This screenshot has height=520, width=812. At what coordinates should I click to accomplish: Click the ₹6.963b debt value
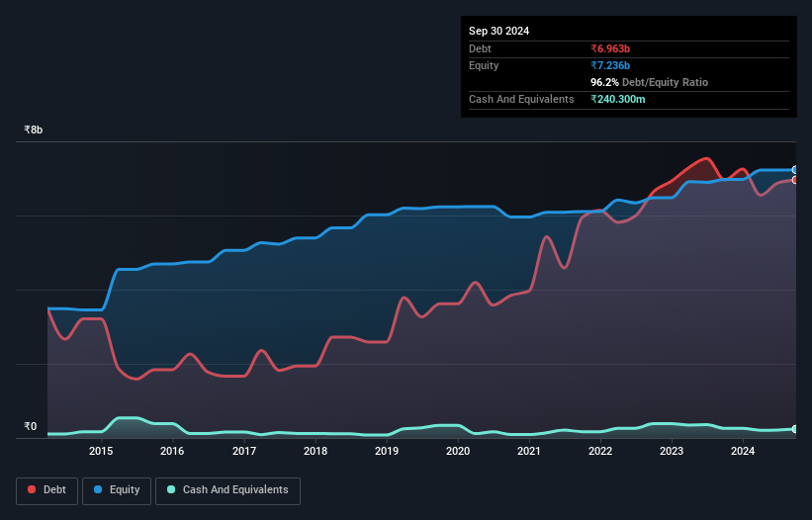pyautogui.click(x=610, y=48)
